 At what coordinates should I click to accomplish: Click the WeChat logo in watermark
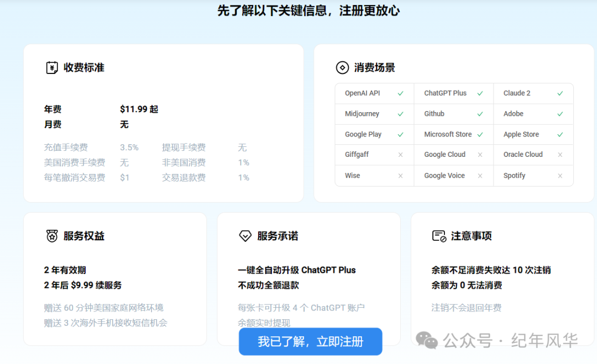pos(426,340)
